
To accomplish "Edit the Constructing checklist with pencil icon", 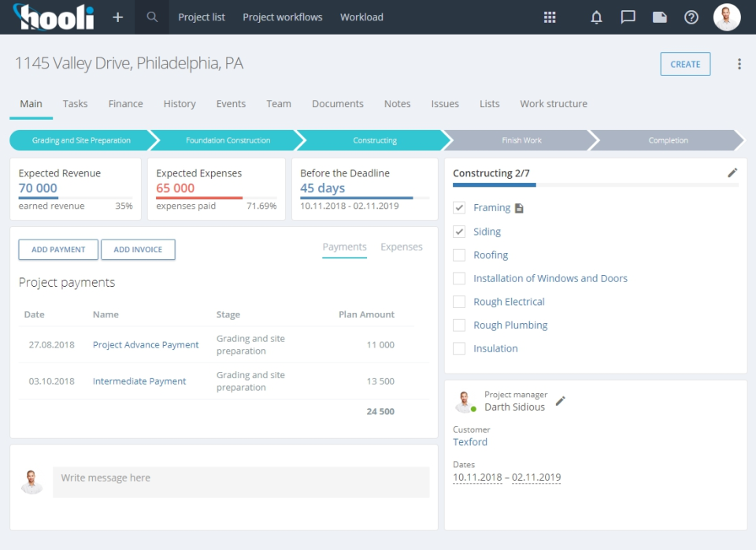I will [x=732, y=173].
